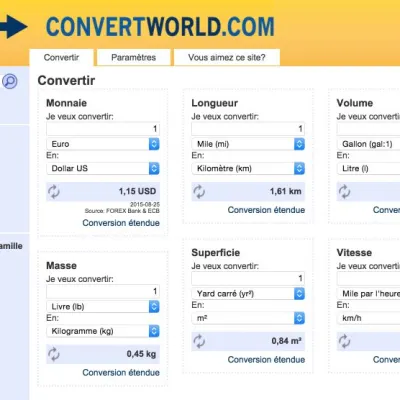The width and height of the screenshot is (400, 400).
Task: Open the 'Vous aimez ce site?' tab
Action: tap(227, 57)
